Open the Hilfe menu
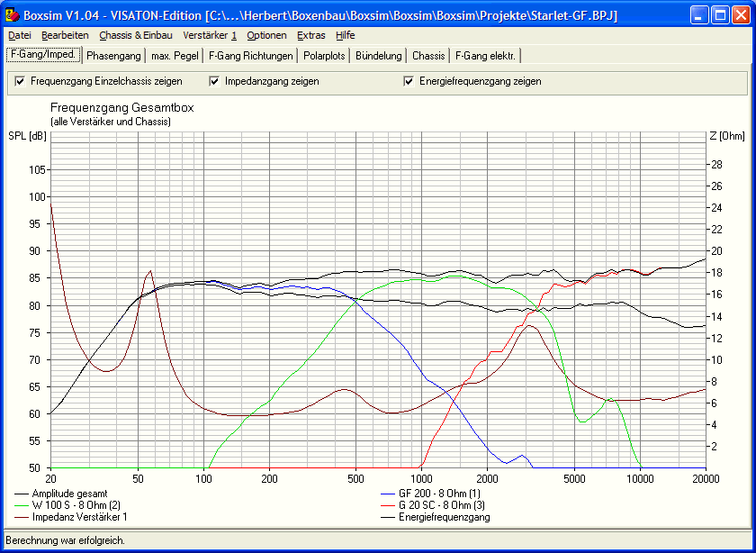Image resolution: width=756 pixels, height=553 pixels. click(x=346, y=35)
